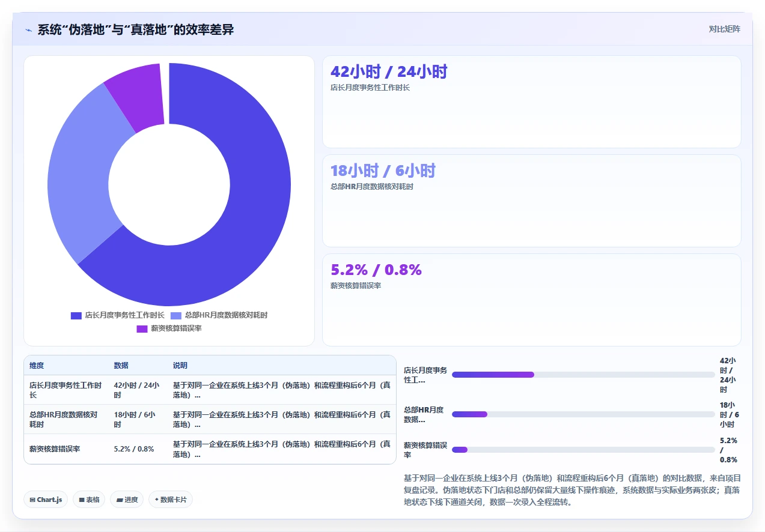This screenshot has width=765, height=532.
Task: Click the 对比矩阵 label in the header
Action: 725,29
